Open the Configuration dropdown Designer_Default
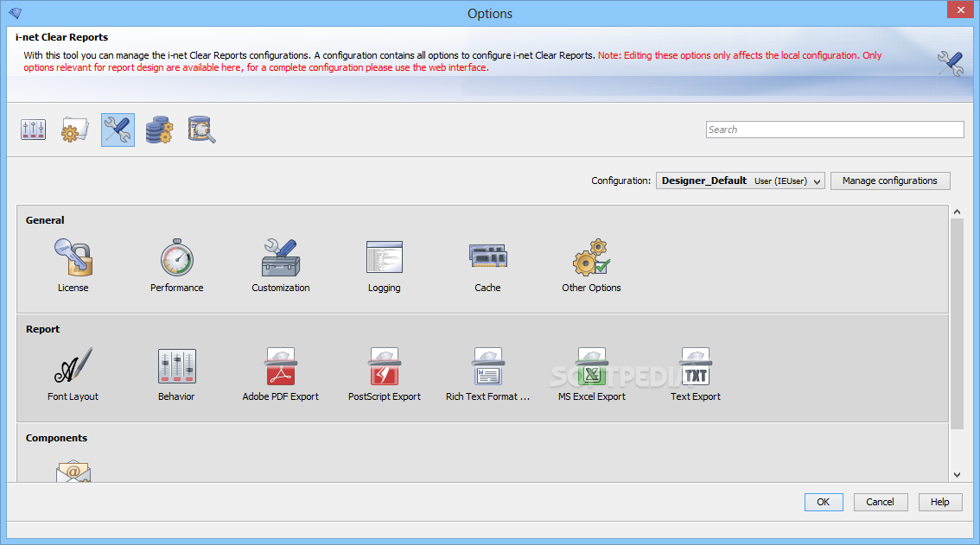 click(x=741, y=181)
